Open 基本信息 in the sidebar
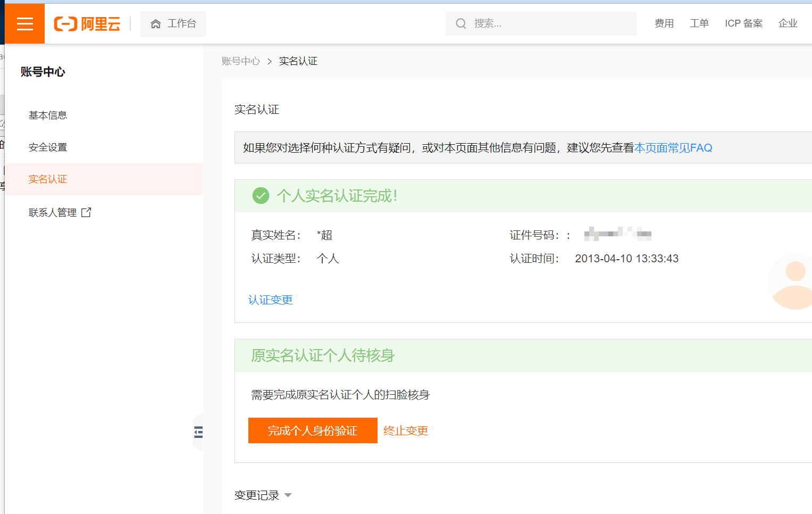 (x=48, y=115)
